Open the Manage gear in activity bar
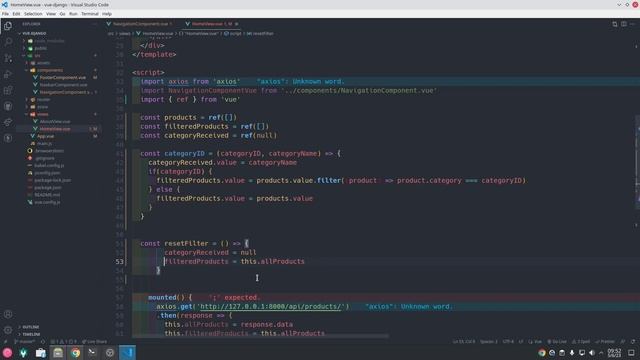This screenshot has width=640, height=360. click(x=8, y=330)
